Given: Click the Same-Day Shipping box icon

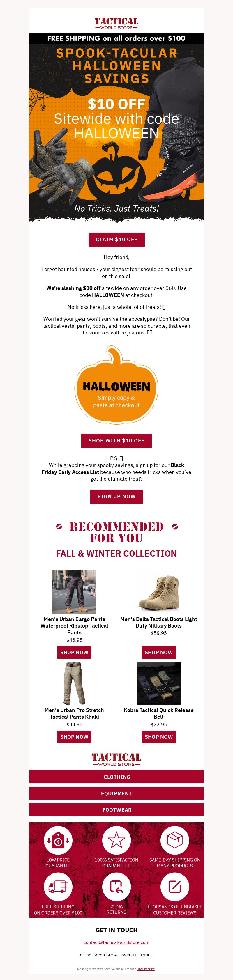Looking at the screenshot, I should [x=175, y=840].
